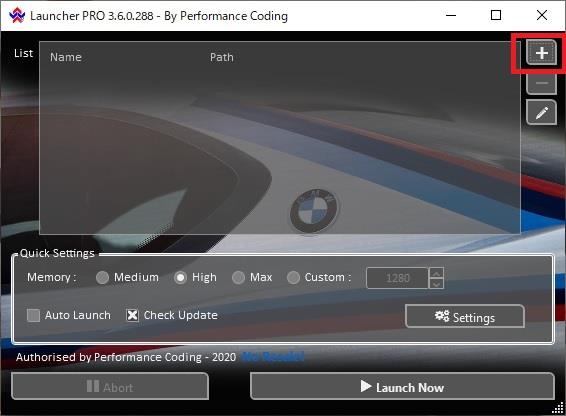Viewport: 566px width, 416px height.
Task: Click the Abort pause button
Action: 110,386
